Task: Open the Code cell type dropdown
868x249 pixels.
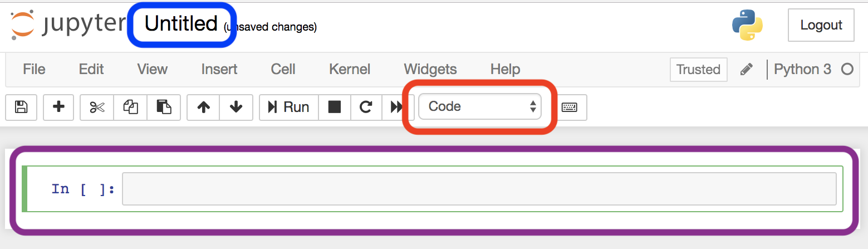Action: pyautogui.click(x=479, y=106)
